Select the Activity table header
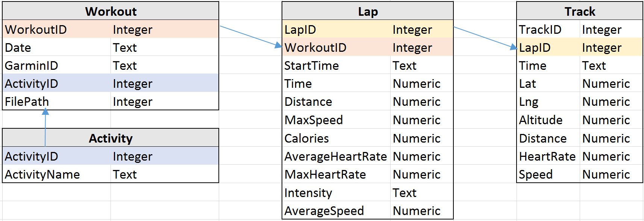This screenshot has height=221, width=644. click(x=111, y=138)
